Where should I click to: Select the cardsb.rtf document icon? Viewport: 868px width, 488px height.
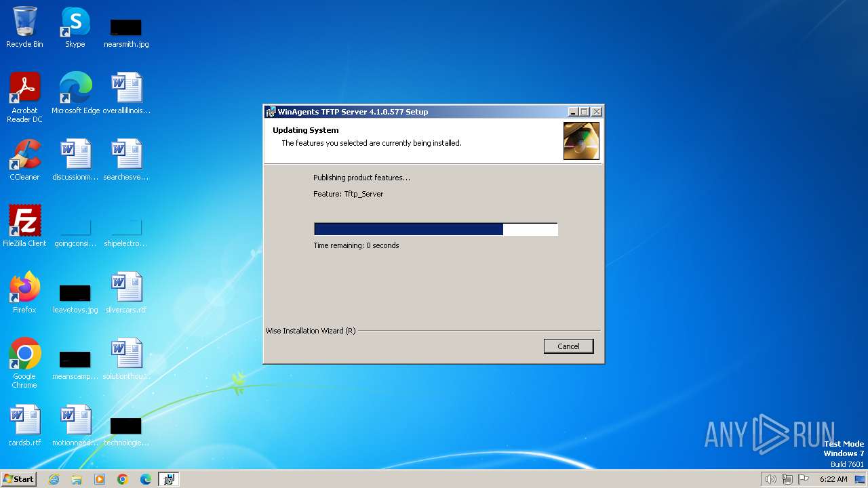coord(24,426)
